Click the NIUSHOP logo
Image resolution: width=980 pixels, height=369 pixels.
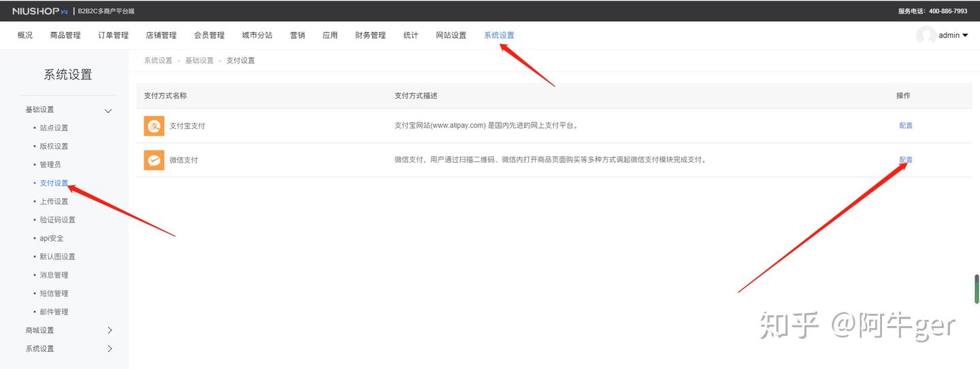coord(40,11)
